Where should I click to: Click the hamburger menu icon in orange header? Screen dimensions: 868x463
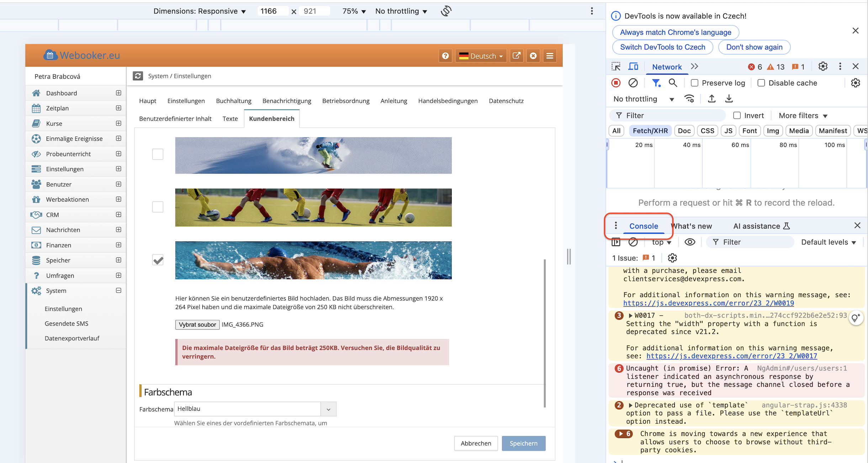550,56
